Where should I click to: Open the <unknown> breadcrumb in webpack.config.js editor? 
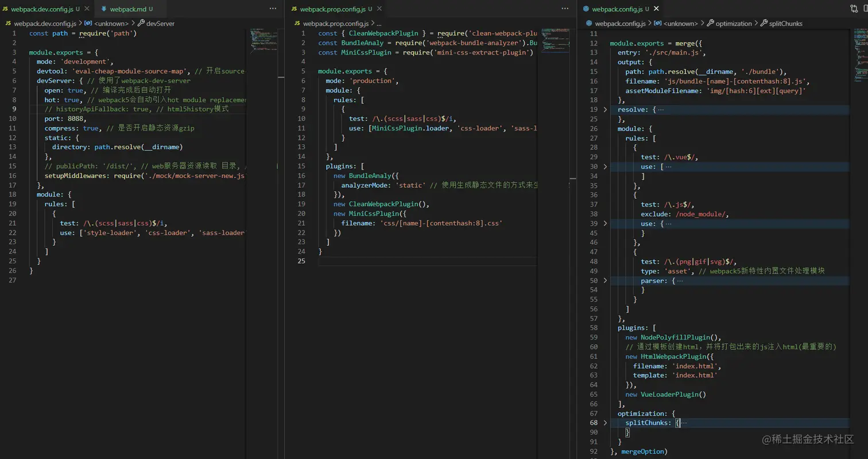[680, 24]
